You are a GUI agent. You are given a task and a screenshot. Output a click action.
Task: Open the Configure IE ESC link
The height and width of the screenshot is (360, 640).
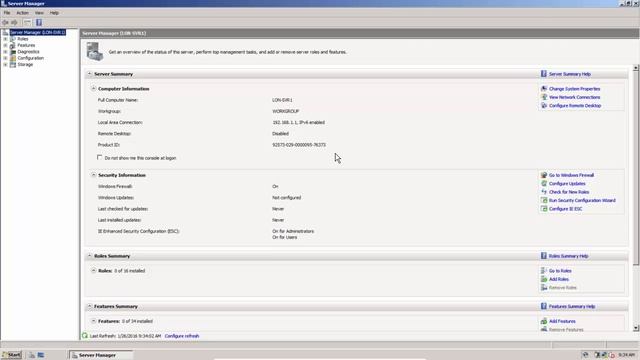(x=565, y=209)
